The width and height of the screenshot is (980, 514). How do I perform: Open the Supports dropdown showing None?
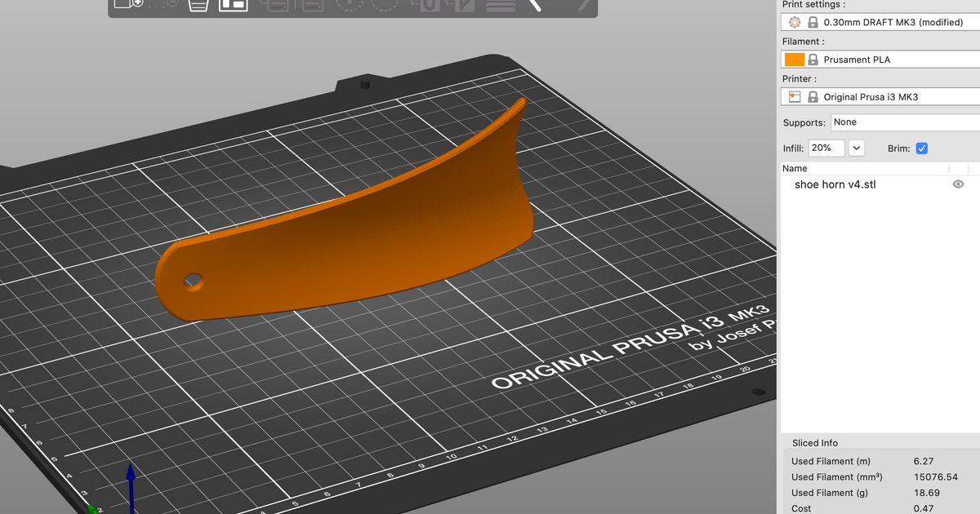(x=905, y=122)
